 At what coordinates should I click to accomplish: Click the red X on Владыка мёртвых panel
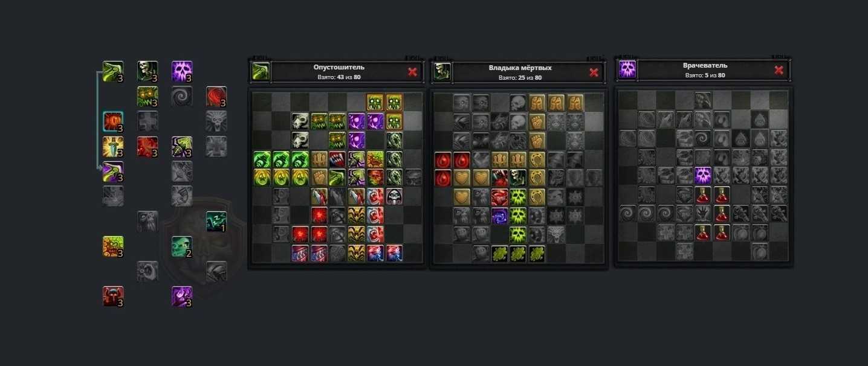pyautogui.click(x=594, y=72)
